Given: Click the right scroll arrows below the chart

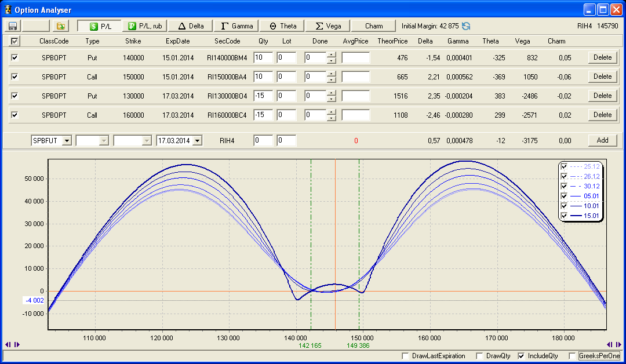Looking at the screenshot, I should 613,344.
